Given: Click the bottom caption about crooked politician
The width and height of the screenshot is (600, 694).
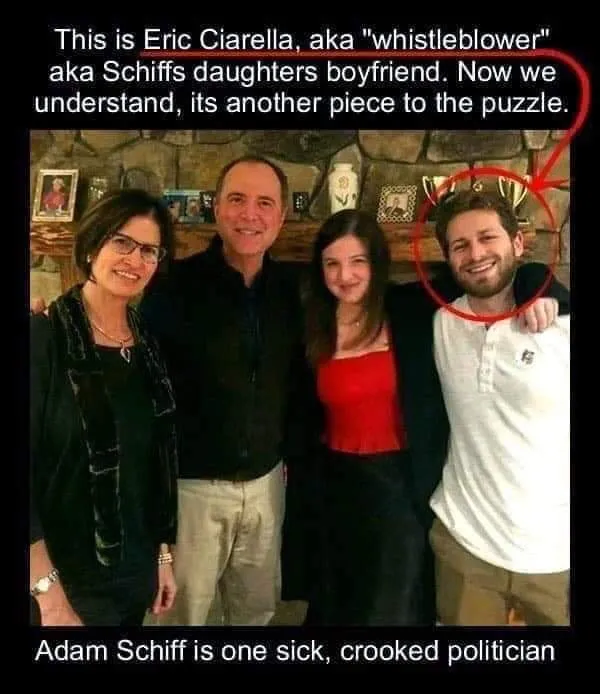Looking at the screenshot, I should tap(295, 651).
